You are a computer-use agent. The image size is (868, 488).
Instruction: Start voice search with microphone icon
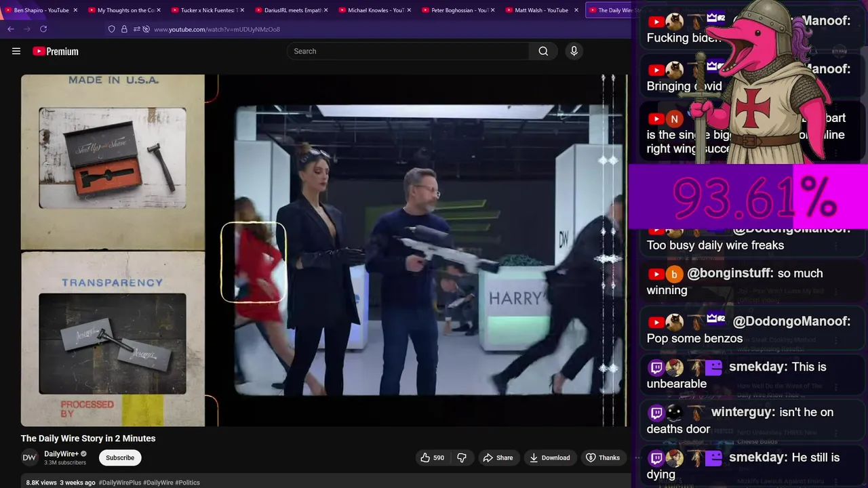click(574, 51)
